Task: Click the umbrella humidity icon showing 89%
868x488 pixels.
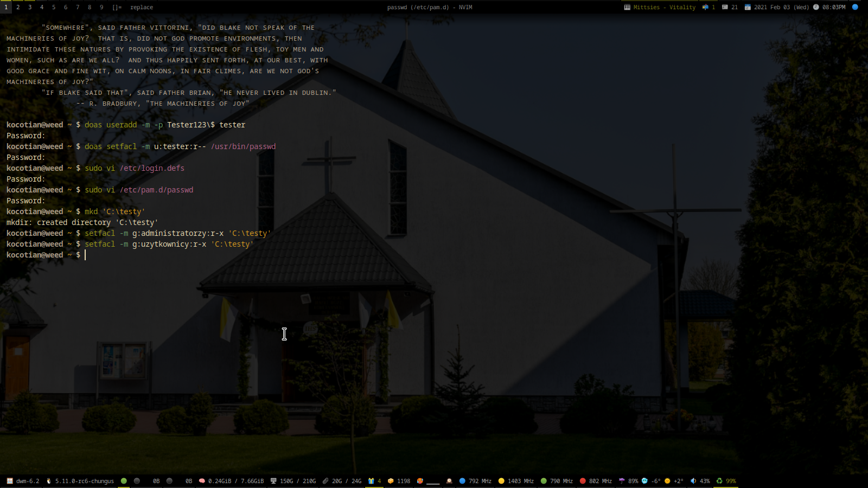Action: pos(622,481)
